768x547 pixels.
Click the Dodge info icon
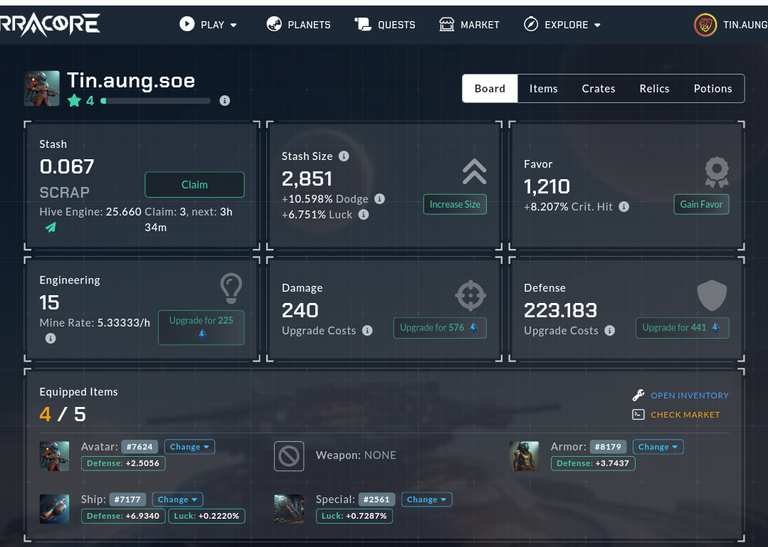tap(380, 199)
